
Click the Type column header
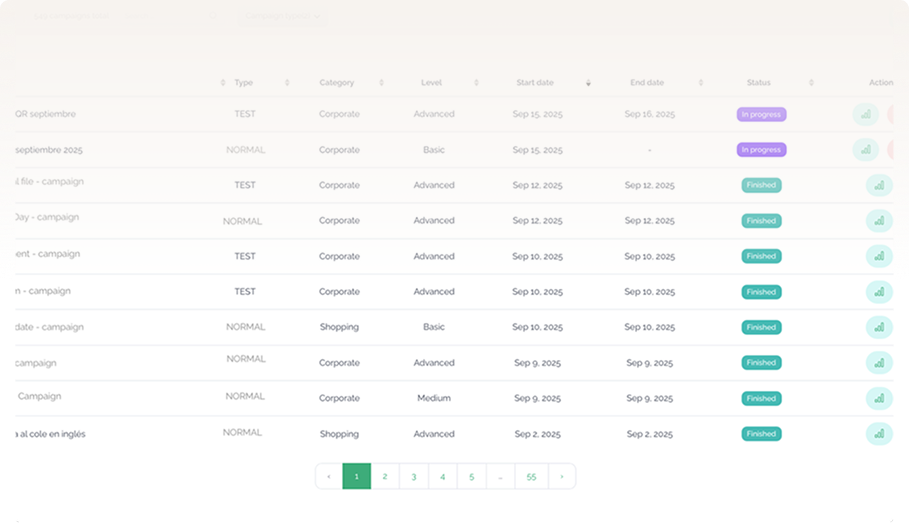coord(243,83)
